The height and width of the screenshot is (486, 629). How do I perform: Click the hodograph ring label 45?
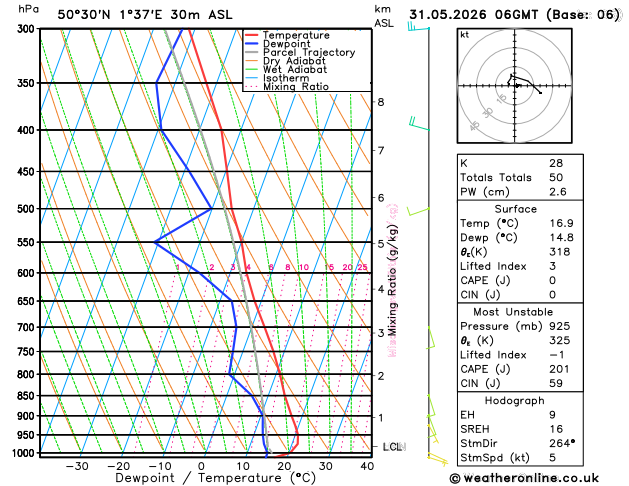click(475, 126)
